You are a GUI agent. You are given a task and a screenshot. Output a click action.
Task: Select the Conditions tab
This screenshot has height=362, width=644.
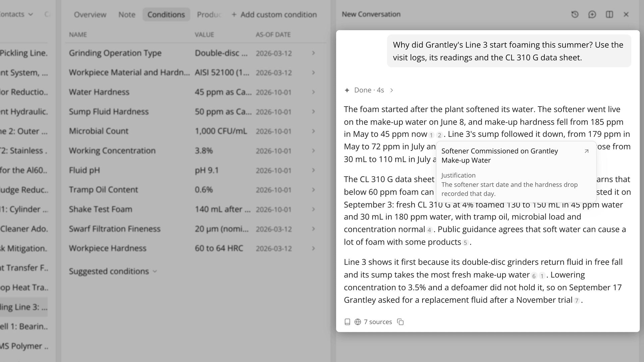pos(166,14)
